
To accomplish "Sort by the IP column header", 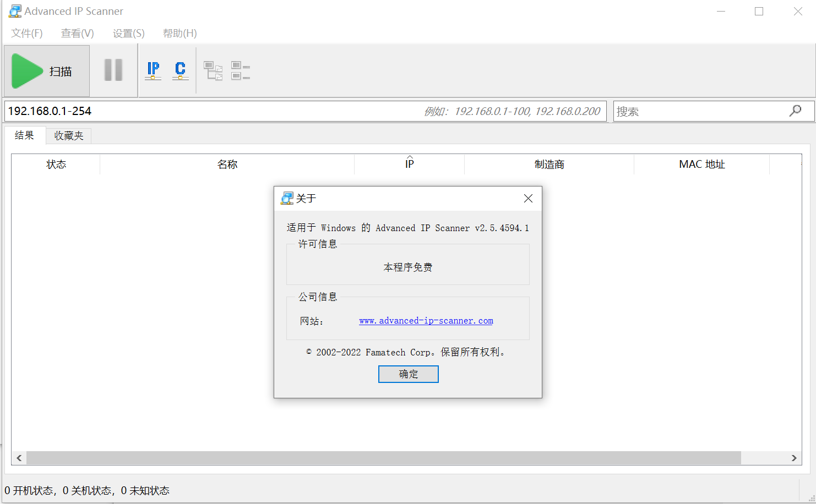I will 410,164.
